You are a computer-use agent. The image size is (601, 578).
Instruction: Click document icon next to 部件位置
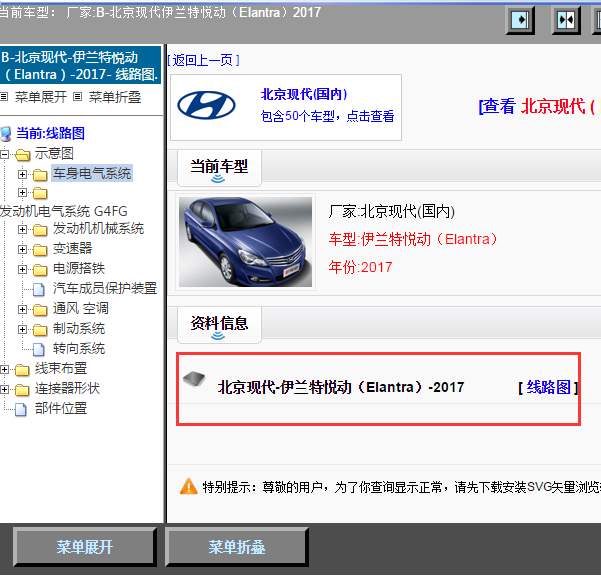coord(21,409)
